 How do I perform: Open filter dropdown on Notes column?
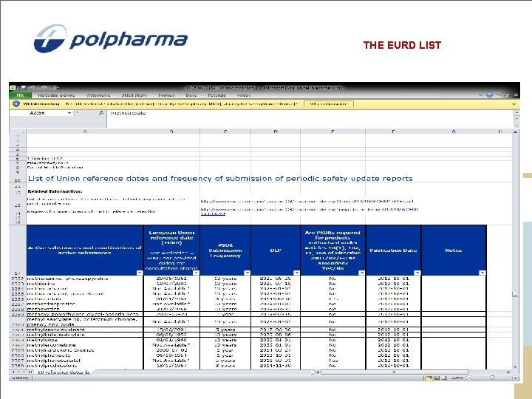coord(482,273)
